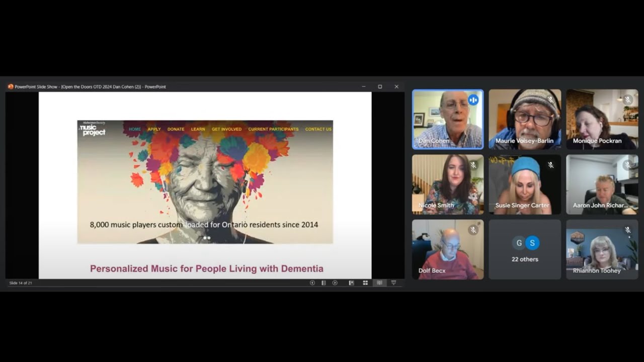Click the carousel dots on the banner
The image size is (644, 362).
(x=207, y=238)
